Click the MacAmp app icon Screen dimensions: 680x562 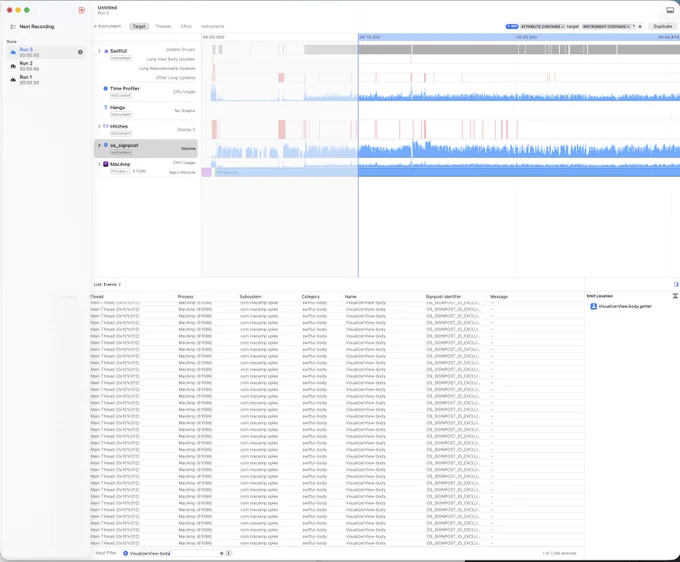tap(106, 164)
